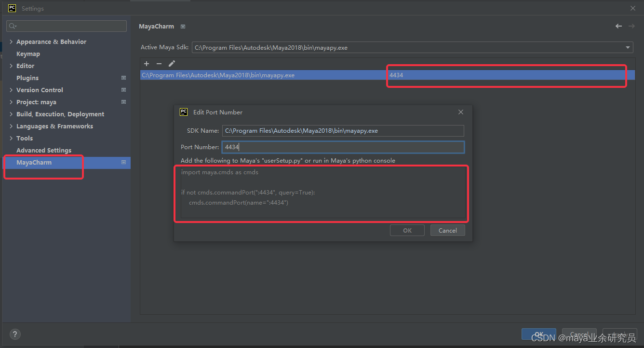
Task: Click the Port Number input field
Action: point(343,147)
